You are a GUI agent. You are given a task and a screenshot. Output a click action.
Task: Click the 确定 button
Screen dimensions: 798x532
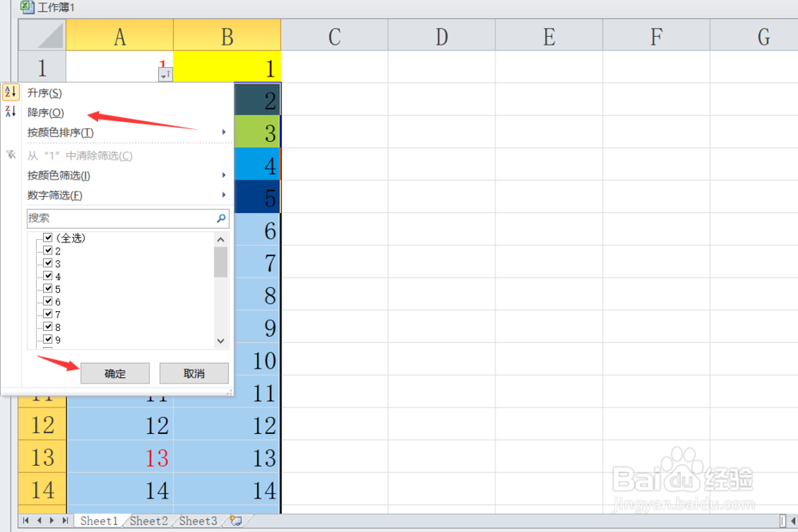(x=115, y=373)
